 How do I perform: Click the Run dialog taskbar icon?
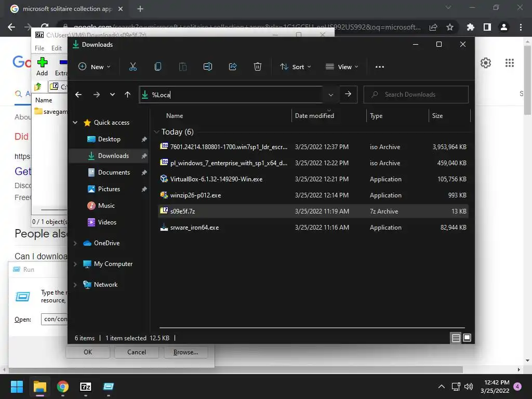pyautogui.click(x=108, y=387)
